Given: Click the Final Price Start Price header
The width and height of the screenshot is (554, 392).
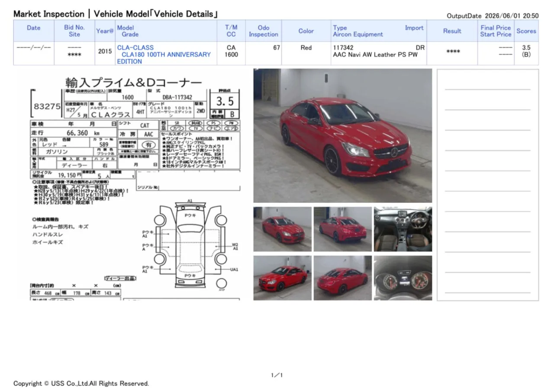Looking at the screenshot, I should point(496,31).
